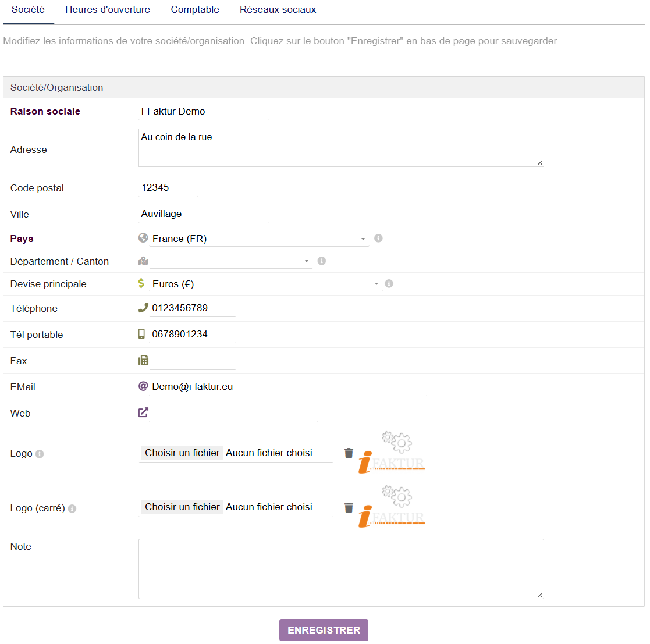This screenshot has width=650, height=644.
Task: Click inside the Note text area
Action: tap(341, 568)
